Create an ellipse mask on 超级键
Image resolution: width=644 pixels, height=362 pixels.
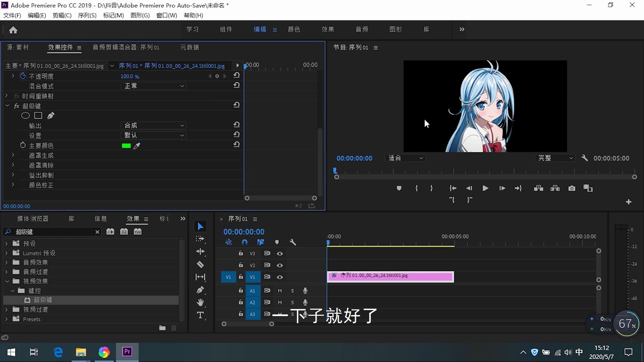[x=25, y=115]
